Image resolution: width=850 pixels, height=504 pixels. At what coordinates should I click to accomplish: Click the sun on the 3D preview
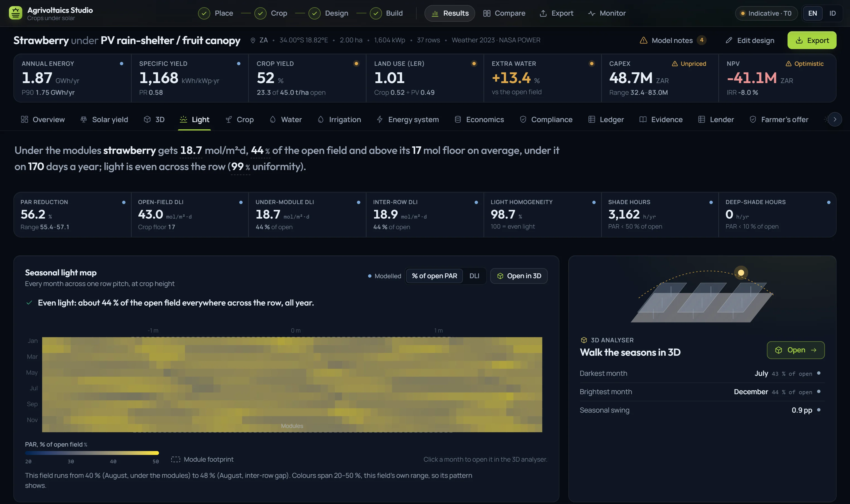[741, 273]
